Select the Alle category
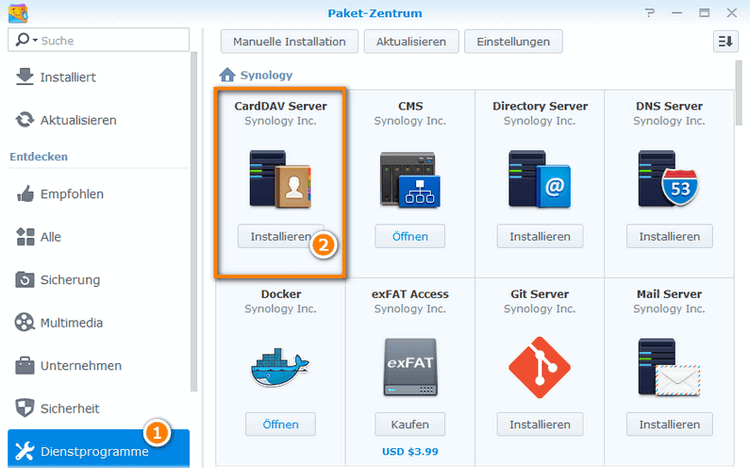Viewport: 750px width, 468px height. [x=99, y=237]
